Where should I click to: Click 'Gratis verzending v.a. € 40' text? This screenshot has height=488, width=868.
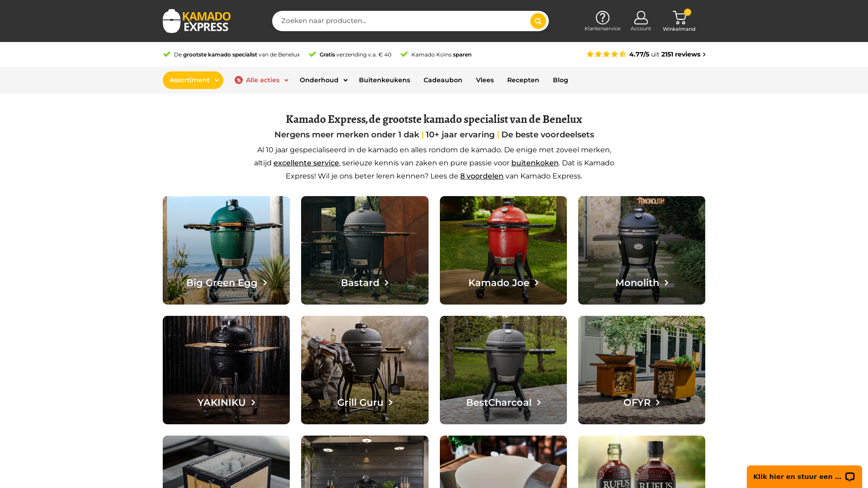(355, 54)
